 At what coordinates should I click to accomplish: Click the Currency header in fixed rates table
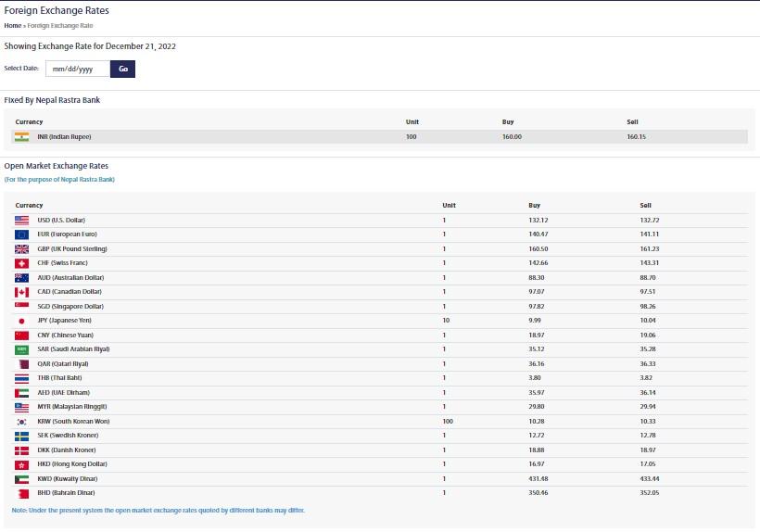coord(29,122)
